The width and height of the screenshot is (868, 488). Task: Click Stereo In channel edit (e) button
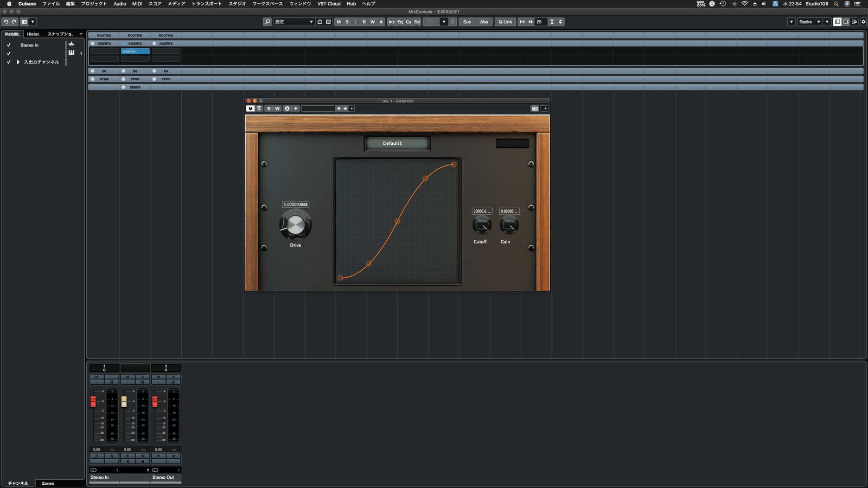point(111,382)
